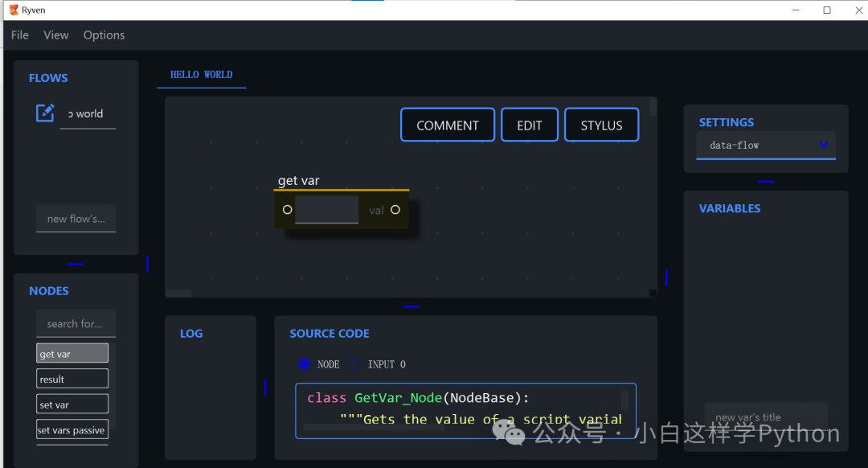Click the source code vertical scrollbar
868x468 pixels.
624,400
